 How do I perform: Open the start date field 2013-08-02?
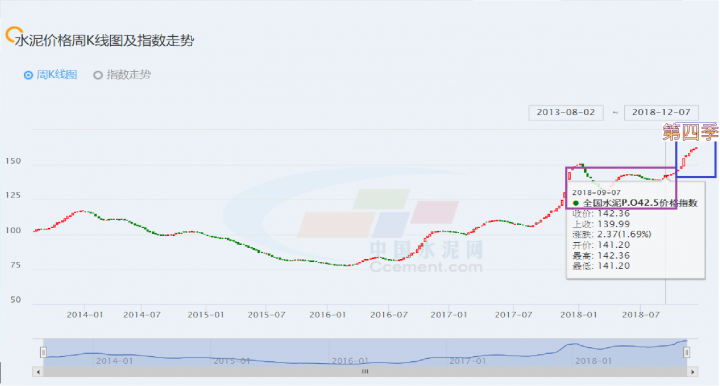566,112
